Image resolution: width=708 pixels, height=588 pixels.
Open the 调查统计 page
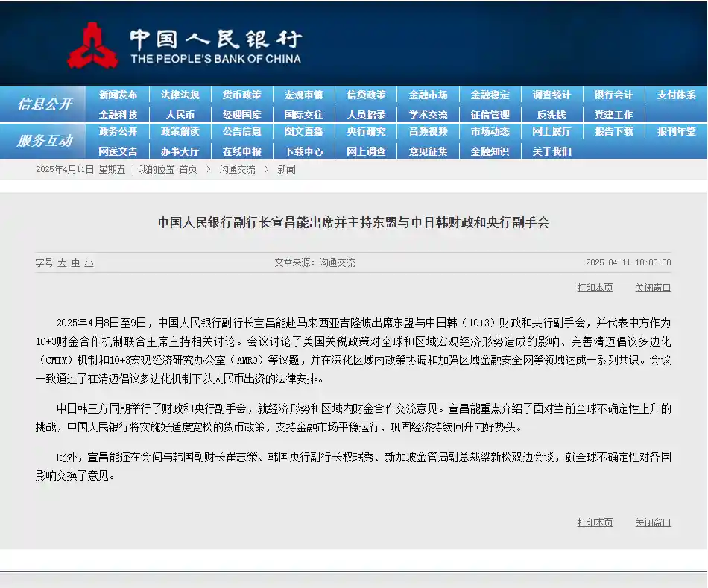point(552,95)
